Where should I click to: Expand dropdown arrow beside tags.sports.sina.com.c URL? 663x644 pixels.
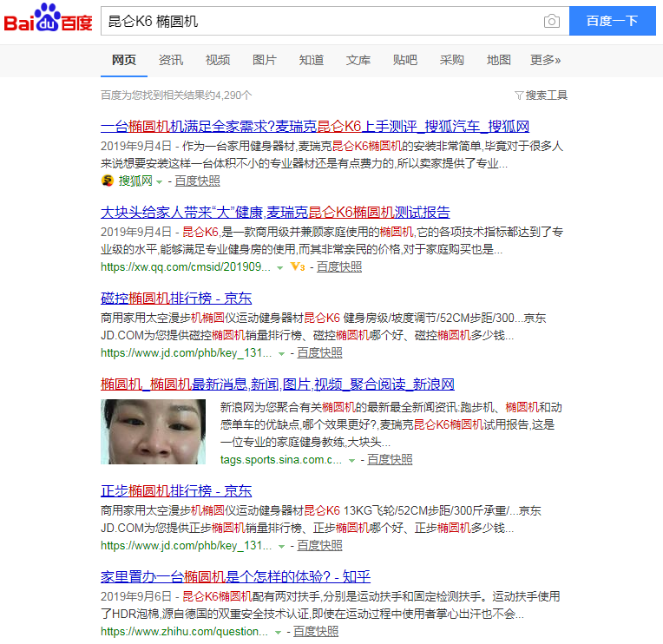tap(351, 460)
